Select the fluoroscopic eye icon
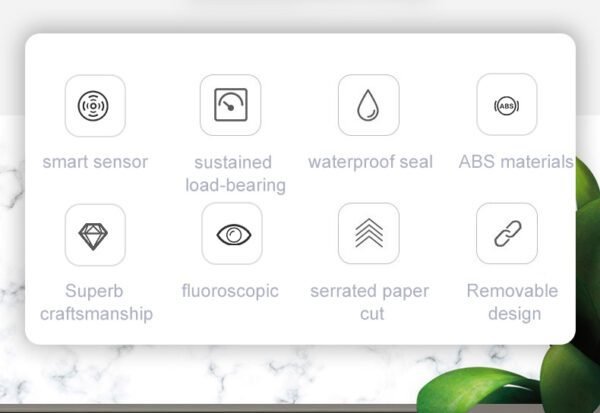Image resolution: width=600 pixels, height=413 pixels. (233, 235)
